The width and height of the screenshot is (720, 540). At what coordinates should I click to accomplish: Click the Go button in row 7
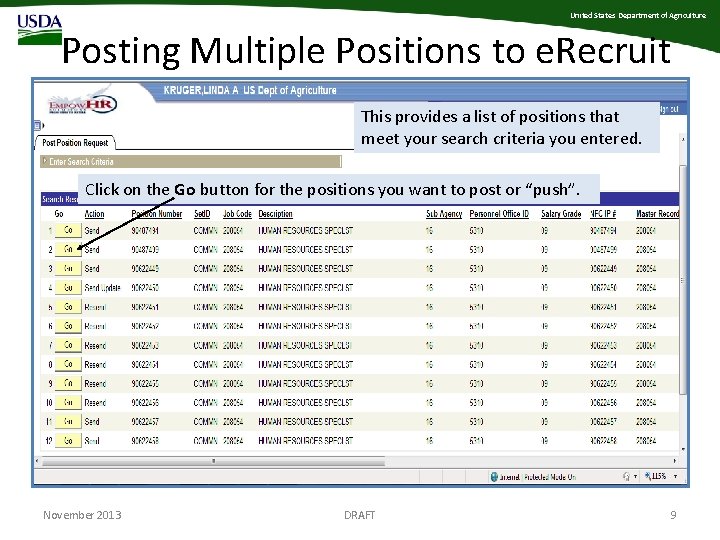tap(68, 345)
